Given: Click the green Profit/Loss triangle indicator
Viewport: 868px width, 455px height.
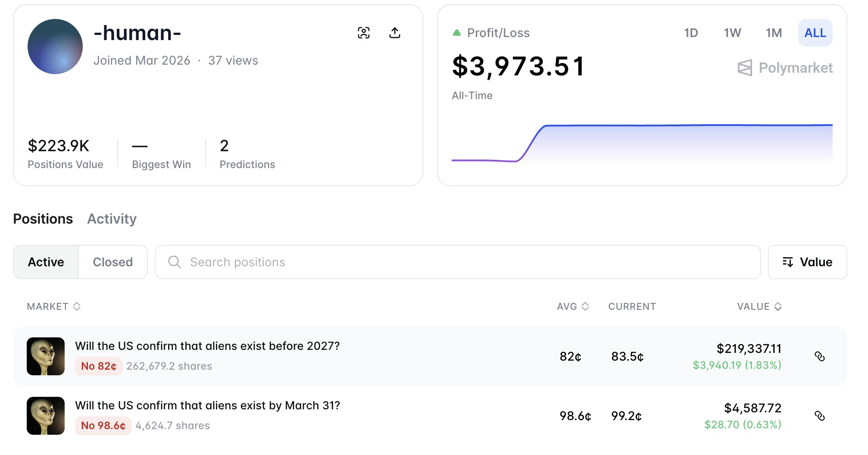Looking at the screenshot, I should [x=457, y=33].
